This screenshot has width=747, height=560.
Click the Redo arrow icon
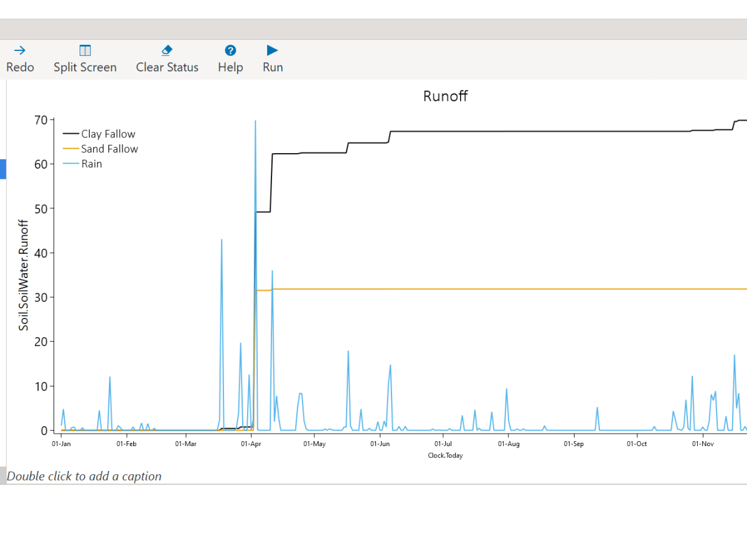pyautogui.click(x=19, y=50)
